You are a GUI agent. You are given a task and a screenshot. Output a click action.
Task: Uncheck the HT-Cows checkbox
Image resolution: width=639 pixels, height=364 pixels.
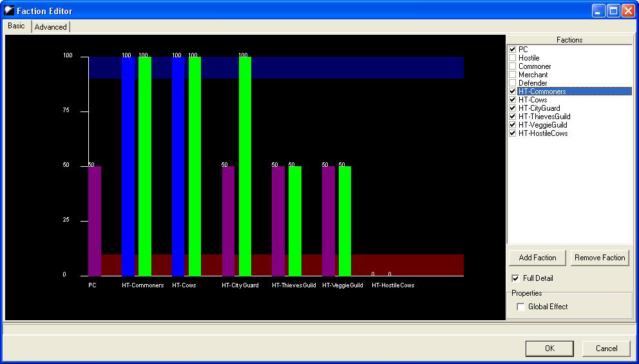click(513, 100)
